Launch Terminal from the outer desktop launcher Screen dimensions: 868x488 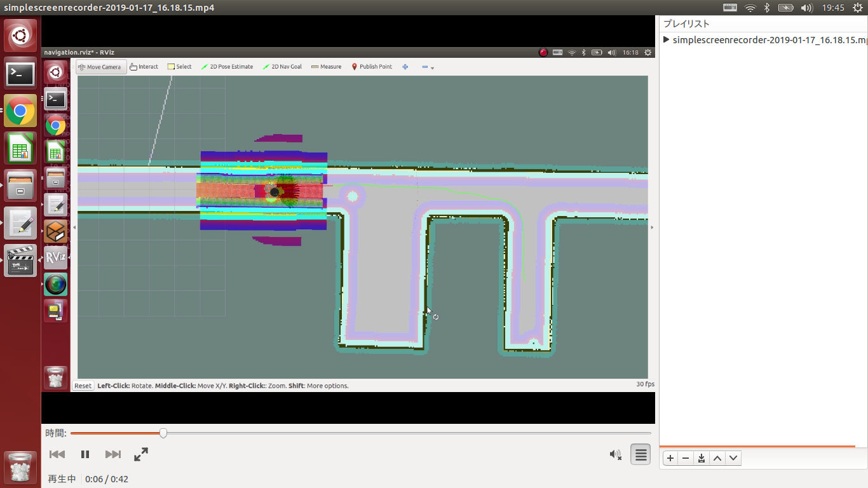tap(20, 74)
